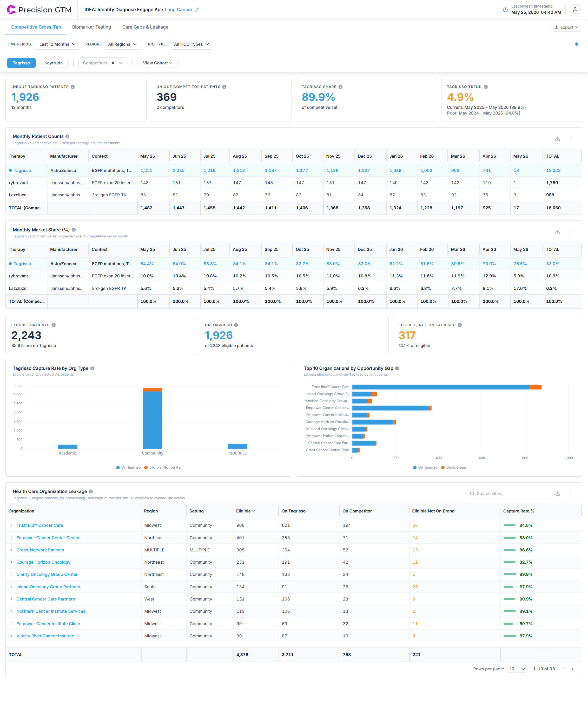Open Vitality River Cancer Institute link
This screenshot has width=588, height=707.
45,636
